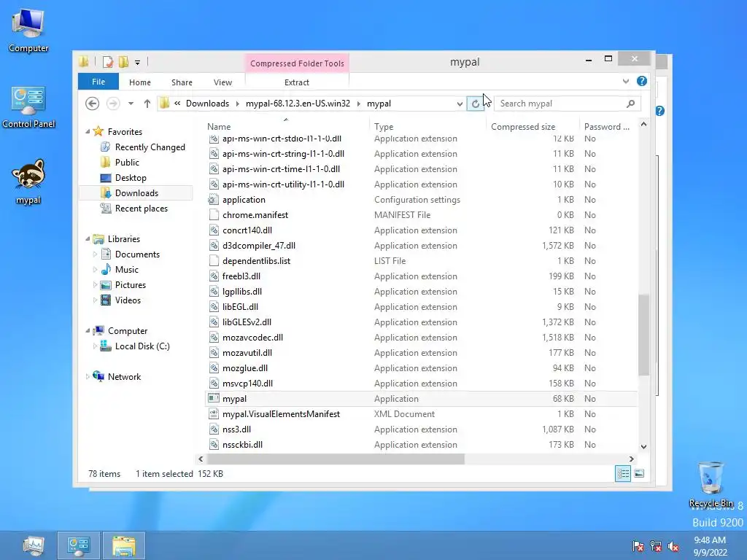Sort by the Type column header
Viewport: 747px width, 560px height.
click(x=427, y=127)
